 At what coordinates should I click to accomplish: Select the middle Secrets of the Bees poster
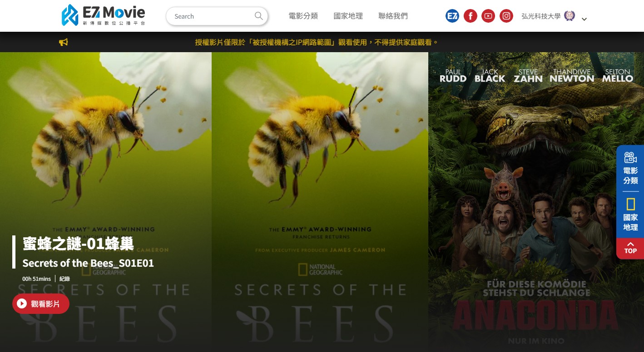(x=320, y=202)
